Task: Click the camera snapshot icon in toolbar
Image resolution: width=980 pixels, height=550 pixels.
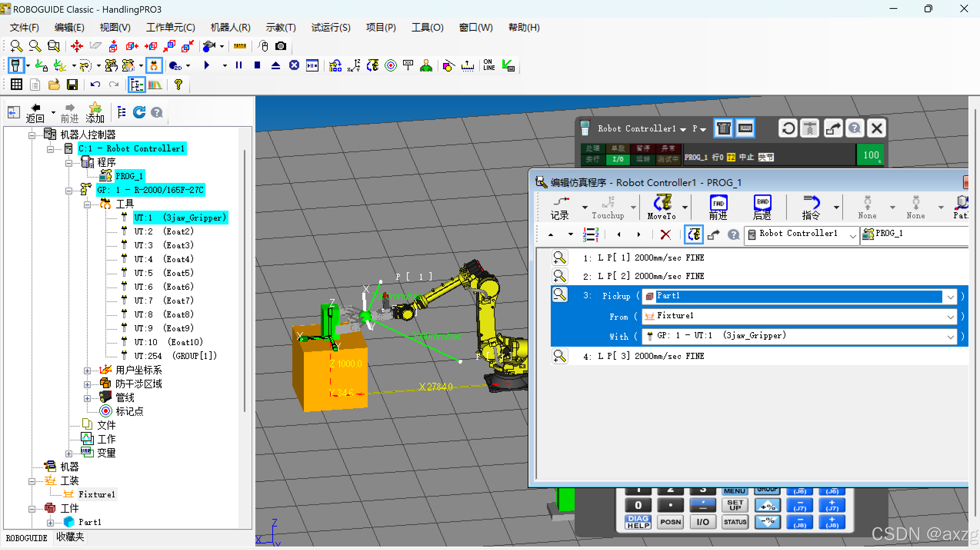Action: [x=281, y=46]
